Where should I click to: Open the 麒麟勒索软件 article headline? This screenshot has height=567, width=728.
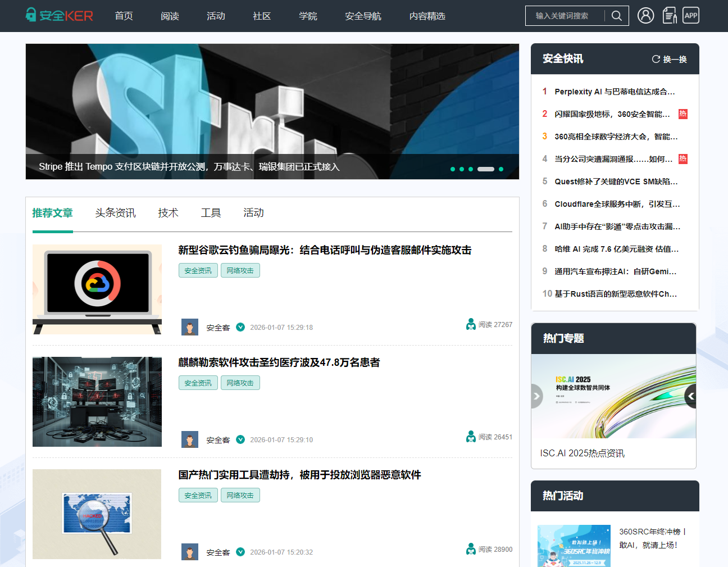(279, 362)
